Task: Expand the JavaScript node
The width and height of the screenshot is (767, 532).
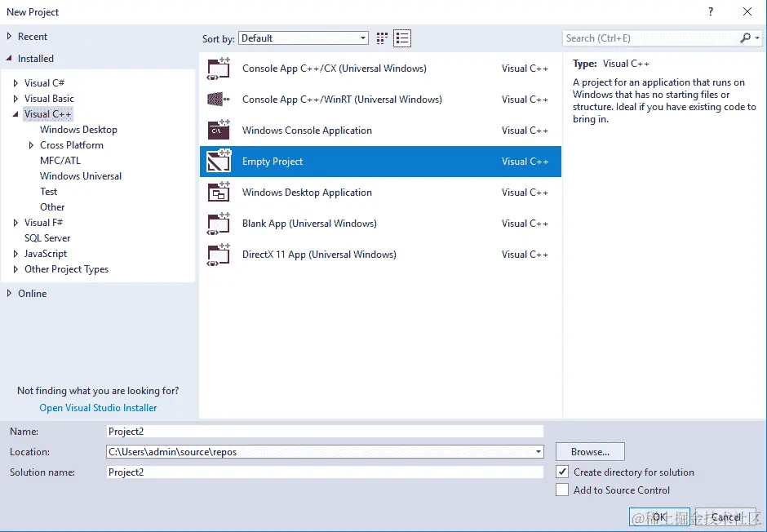Action: [x=16, y=254]
